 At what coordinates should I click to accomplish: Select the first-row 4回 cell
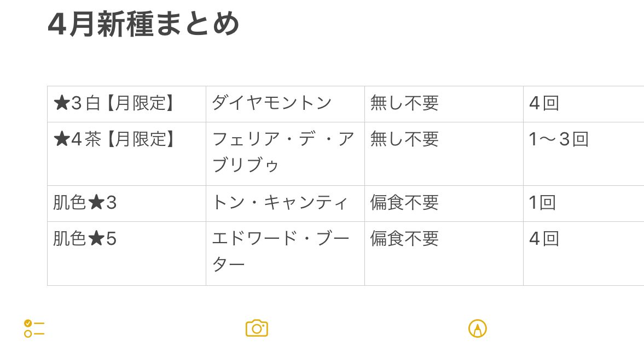584,104
